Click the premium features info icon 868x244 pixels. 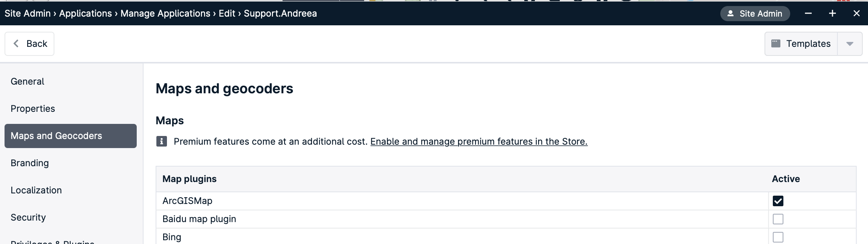(x=162, y=141)
